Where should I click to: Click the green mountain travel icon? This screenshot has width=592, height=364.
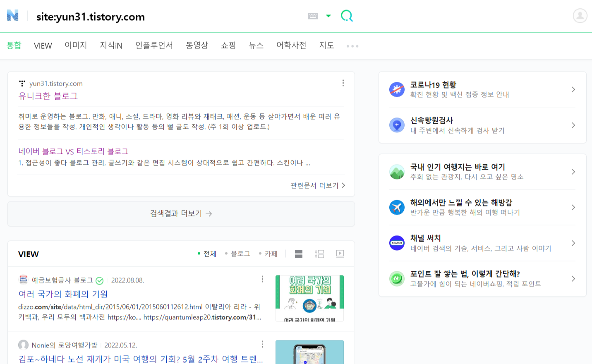397,172
